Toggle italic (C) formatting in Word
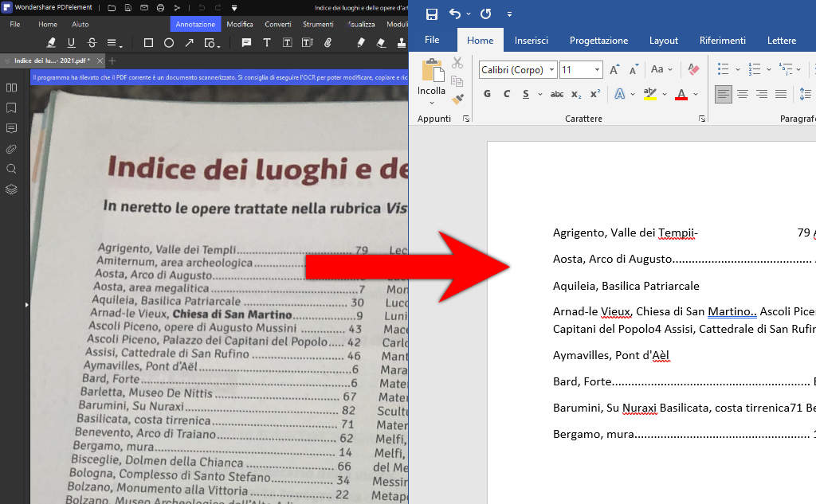 point(506,94)
